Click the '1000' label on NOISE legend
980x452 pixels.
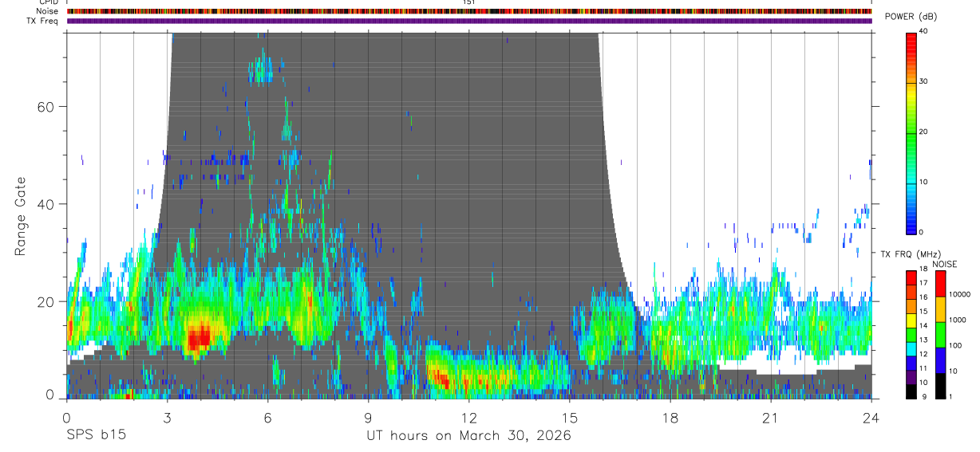(958, 320)
